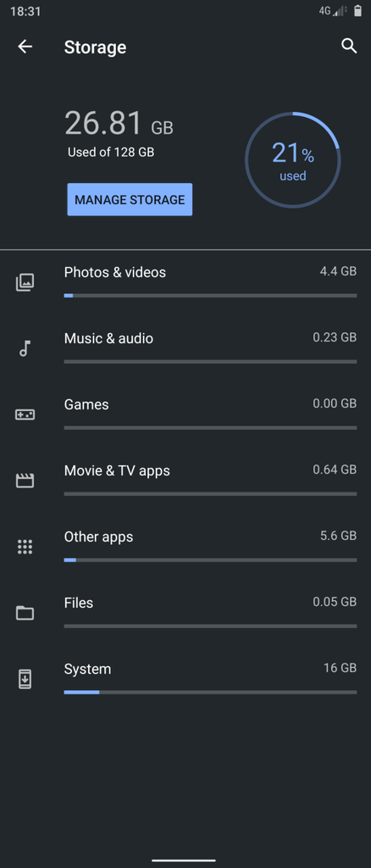
Task: Select the Games storage entry
Action: point(185,415)
